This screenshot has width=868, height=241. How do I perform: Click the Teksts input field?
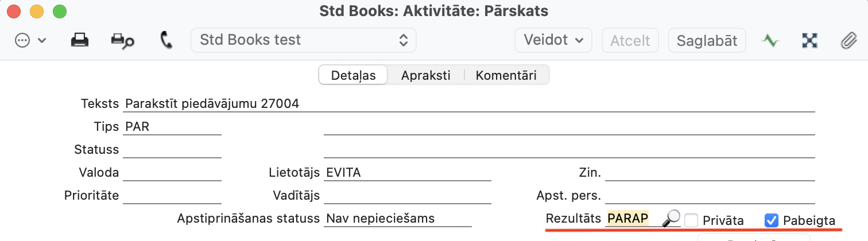(x=468, y=104)
